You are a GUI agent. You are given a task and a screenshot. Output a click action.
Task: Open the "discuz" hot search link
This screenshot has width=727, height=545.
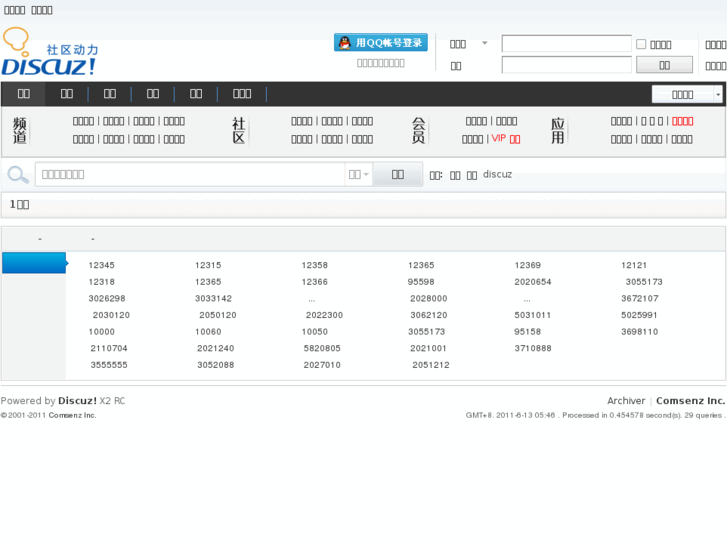497,175
